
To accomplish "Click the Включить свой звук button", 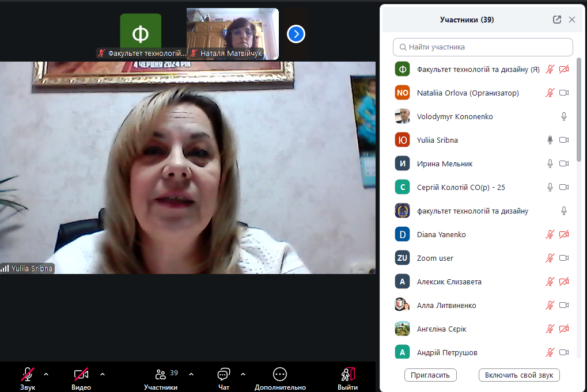I will tap(518, 375).
